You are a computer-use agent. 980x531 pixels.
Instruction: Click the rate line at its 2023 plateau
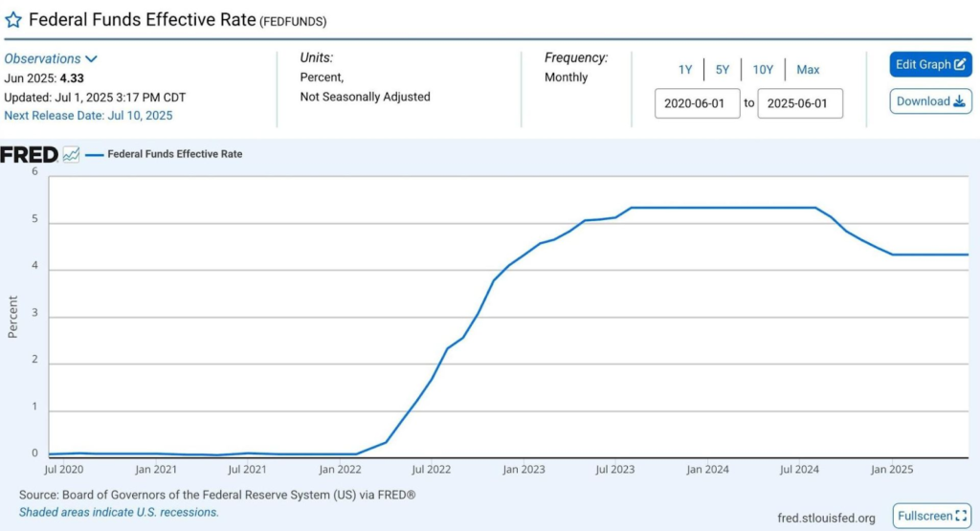tap(708, 208)
